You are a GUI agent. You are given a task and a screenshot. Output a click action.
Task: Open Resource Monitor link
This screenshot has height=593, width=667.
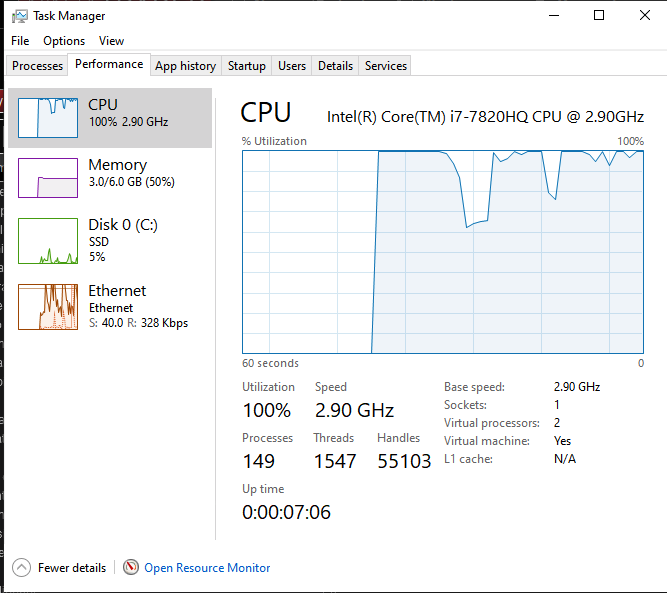(x=207, y=568)
